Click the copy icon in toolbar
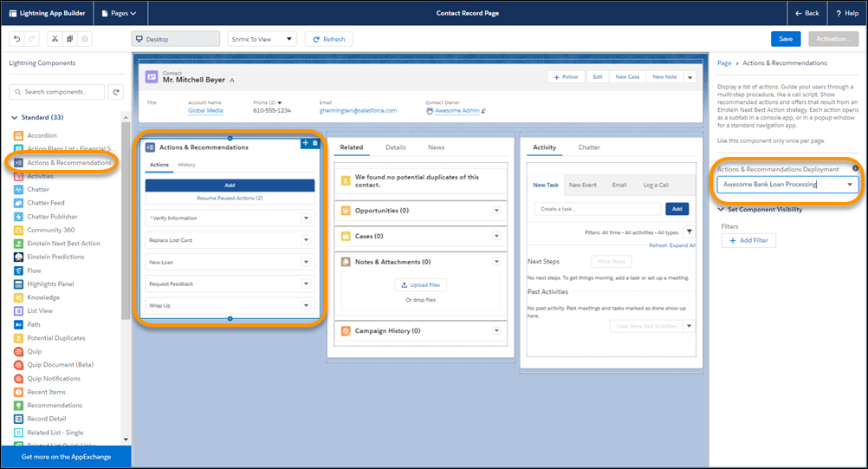 click(x=70, y=39)
